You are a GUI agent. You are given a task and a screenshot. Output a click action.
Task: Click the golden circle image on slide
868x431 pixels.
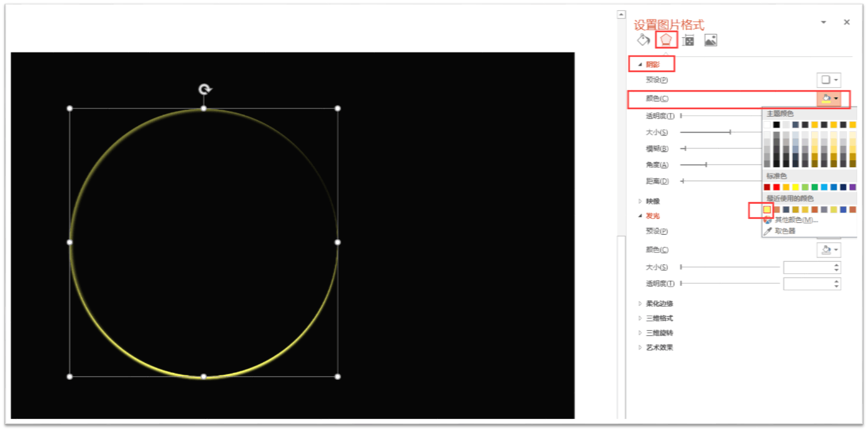tap(204, 243)
